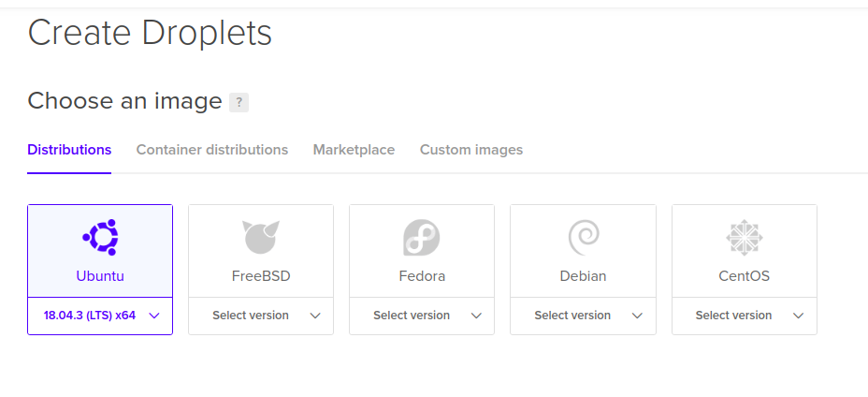Click the Ubuntu name label
This screenshot has width=868, height=397.
click(100, 276)
